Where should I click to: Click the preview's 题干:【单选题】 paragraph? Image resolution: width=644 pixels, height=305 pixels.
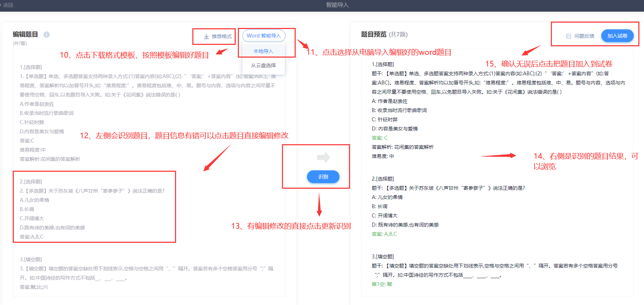(x=499, y=83)
